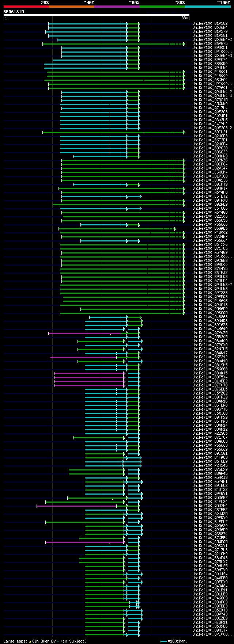Select the UniRef100_Q9SYT6 label

(x=210, y=409)
